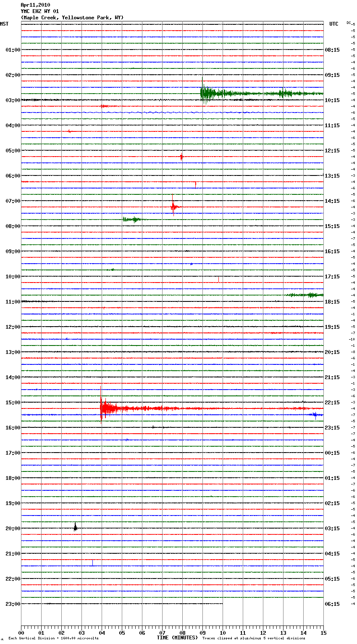Select the 13:00 MST time label

tap(13, 352)
